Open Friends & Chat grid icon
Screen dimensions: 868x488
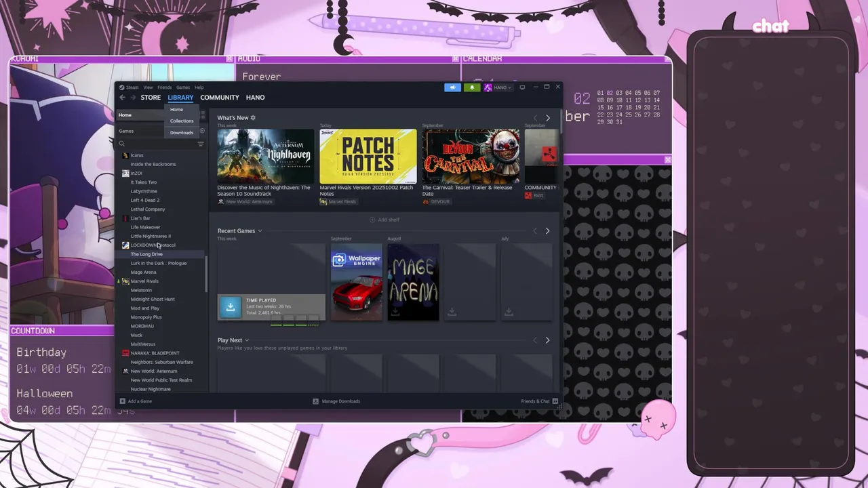(555, 401)
